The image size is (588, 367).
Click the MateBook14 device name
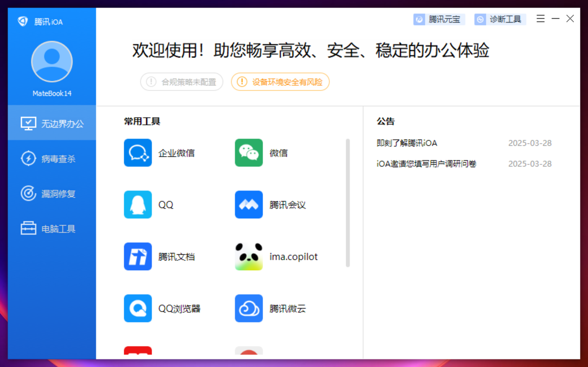click(52, 93)
